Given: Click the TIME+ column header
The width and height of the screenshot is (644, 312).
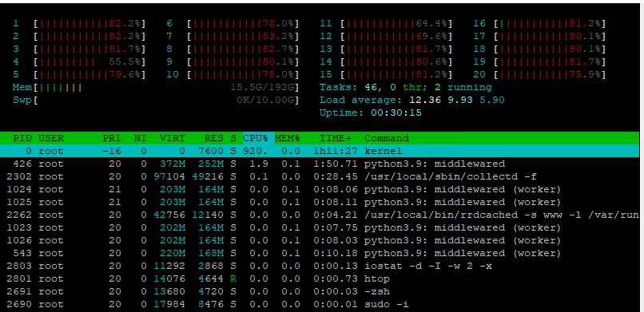Looking at the screenshot, I should pyautogui.click(x=336, y=138).
